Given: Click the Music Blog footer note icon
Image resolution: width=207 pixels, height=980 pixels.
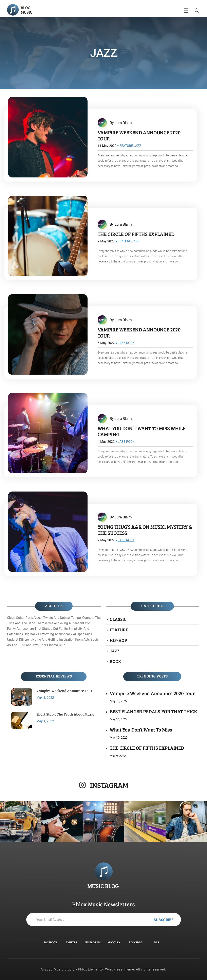Looking at the screenshot, I should click(x=104, y=871).
